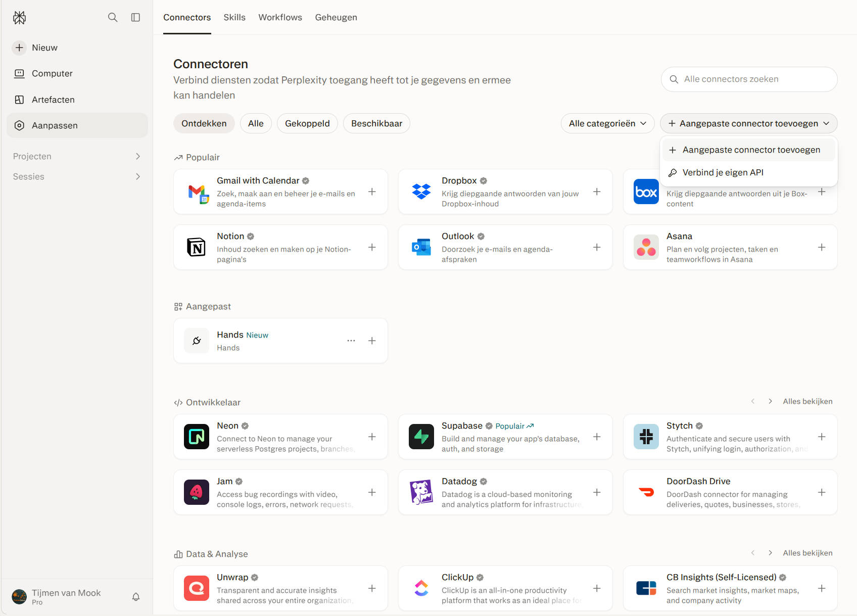Add the Asana connector with plus
This screenshot has height=616, width=857.
(x=822, y=247)
